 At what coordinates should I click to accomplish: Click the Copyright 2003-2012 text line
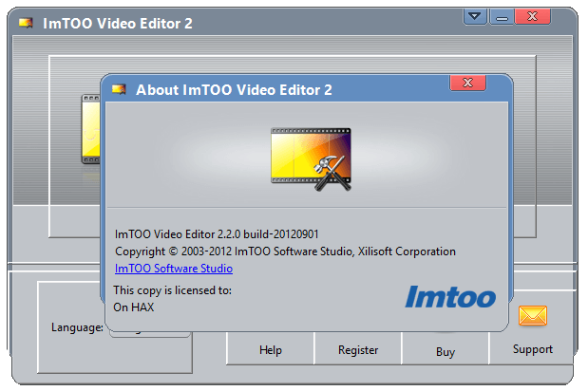[x=285, y=251]
